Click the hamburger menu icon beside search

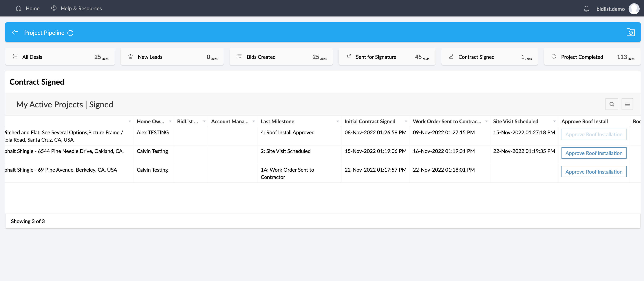627,104
